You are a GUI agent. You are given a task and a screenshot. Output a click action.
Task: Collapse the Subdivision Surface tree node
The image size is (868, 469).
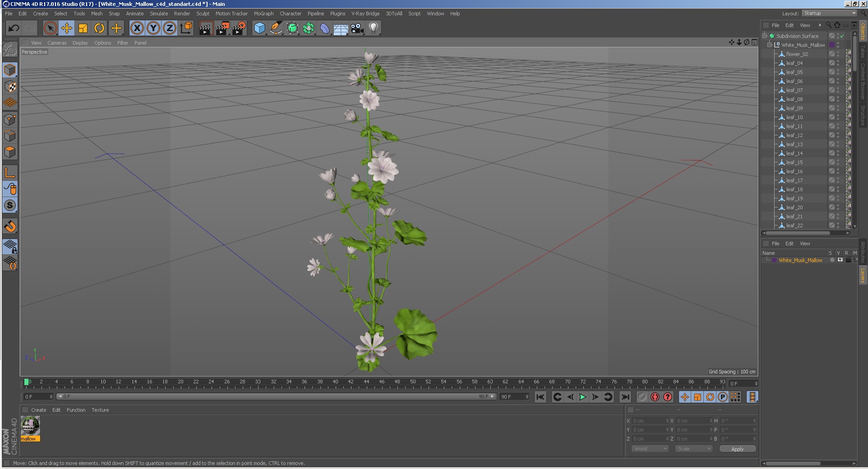(x=765, y=36)
